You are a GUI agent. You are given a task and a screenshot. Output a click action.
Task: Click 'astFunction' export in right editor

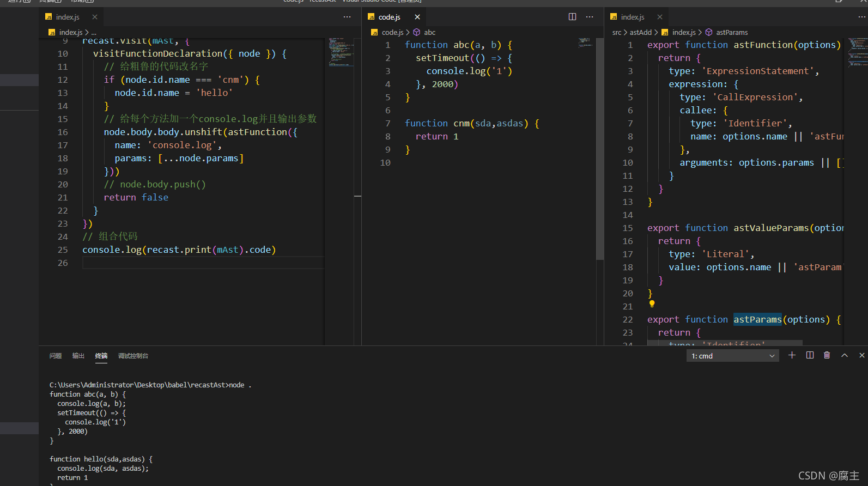point(763,45)
